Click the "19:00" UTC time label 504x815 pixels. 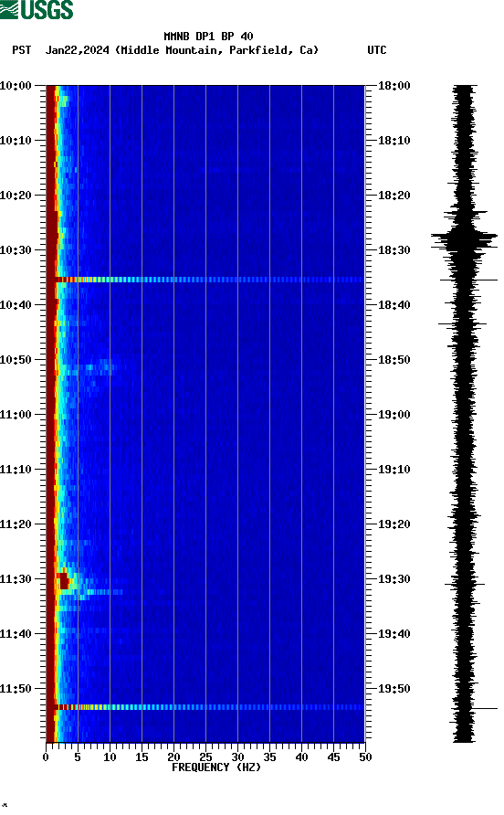[x=394, y=415]
